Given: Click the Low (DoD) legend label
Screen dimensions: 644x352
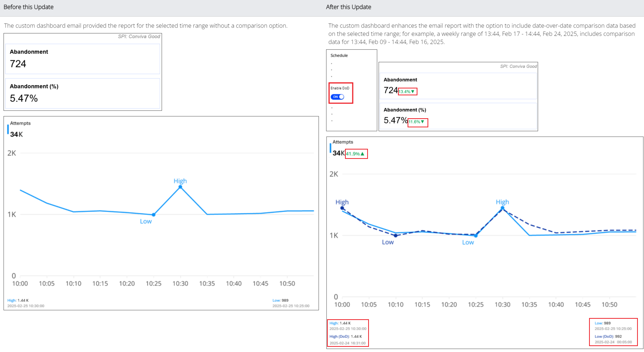Looking at the screenshot, I should 604,336.
